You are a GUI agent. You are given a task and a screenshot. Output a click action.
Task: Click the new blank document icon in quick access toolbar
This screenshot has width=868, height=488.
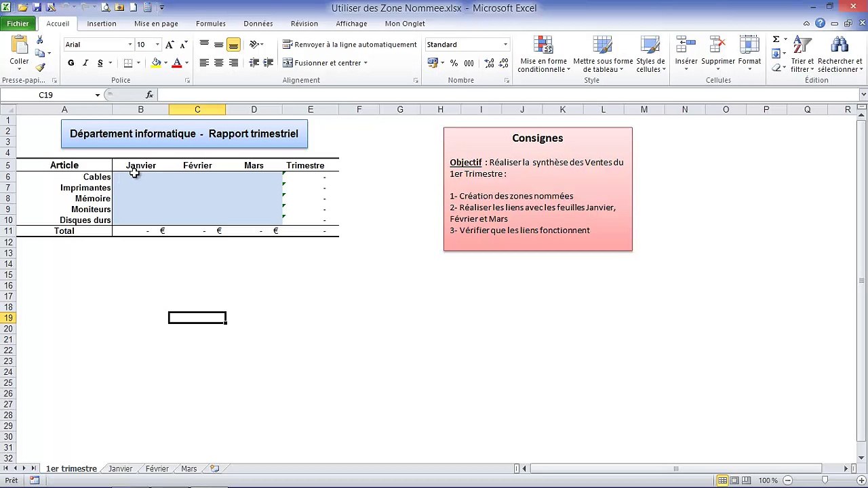coord(134,8)
